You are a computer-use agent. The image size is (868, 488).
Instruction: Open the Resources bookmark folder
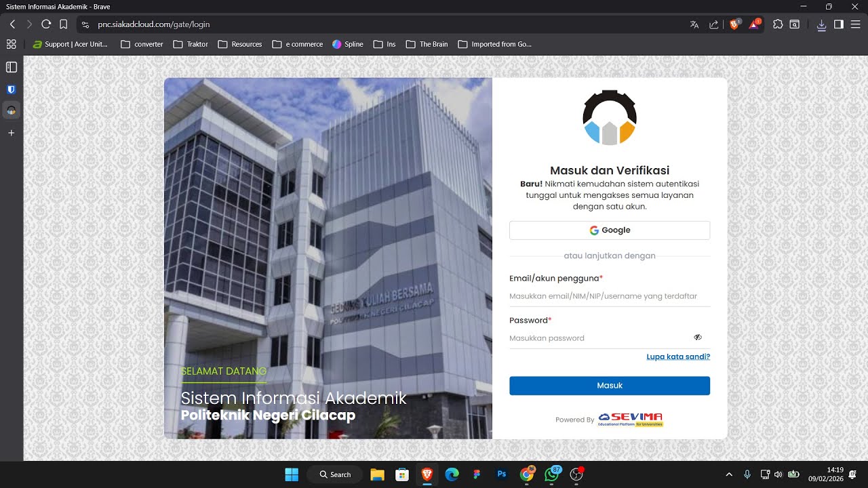click(x=240, y=44)
